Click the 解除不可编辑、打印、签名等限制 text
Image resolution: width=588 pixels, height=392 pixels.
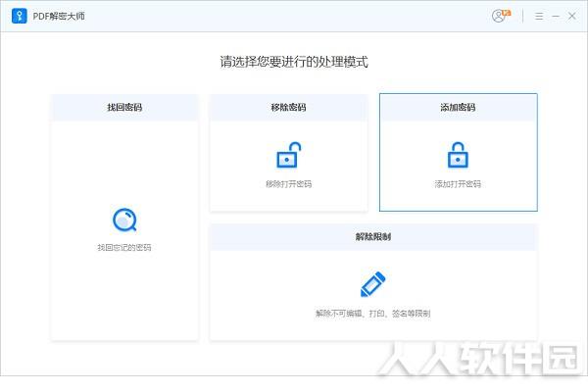(x=372, y=314)
